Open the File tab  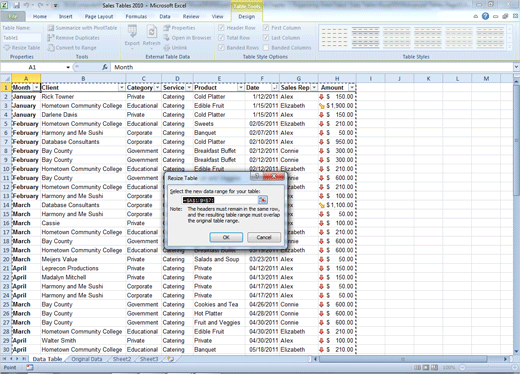(x=13, y=16)
